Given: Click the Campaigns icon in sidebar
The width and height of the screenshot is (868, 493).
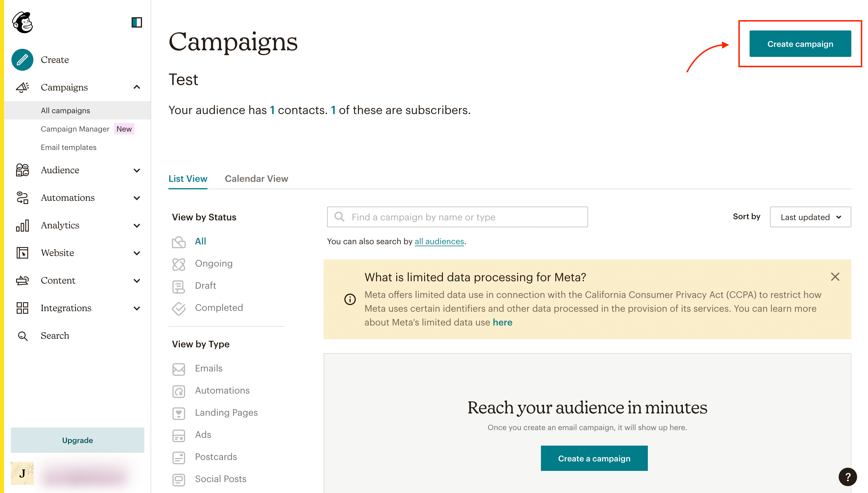Looking at the screenshot, I should click(22, 87).
